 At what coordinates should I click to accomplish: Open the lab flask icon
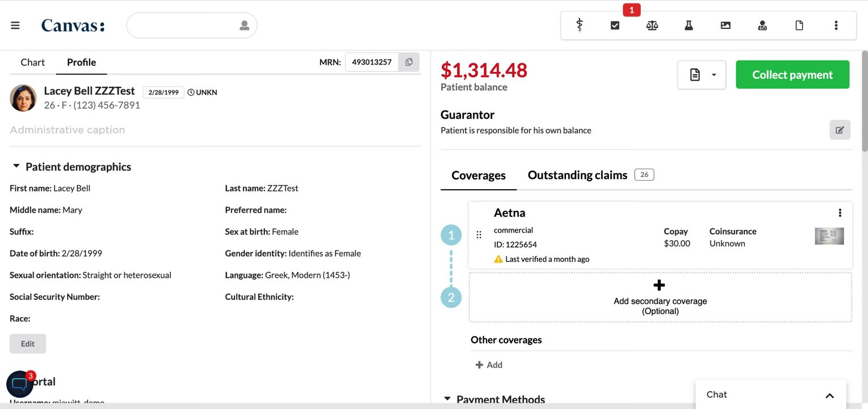point(689,26)
